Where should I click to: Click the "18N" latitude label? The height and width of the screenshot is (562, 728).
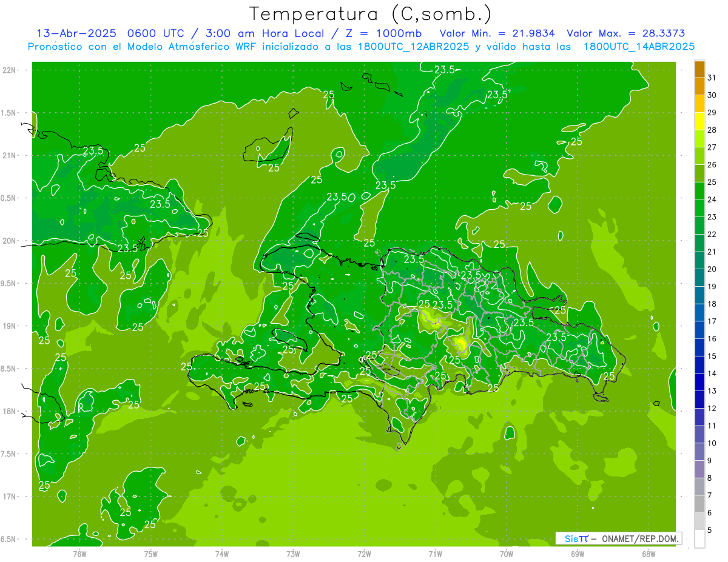coord(8,411)
